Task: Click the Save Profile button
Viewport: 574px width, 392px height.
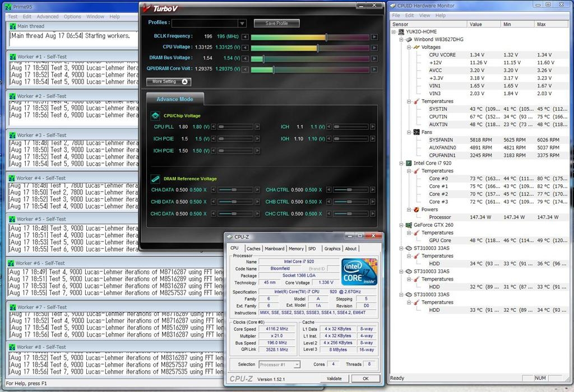Action: [x=276, y=24]
